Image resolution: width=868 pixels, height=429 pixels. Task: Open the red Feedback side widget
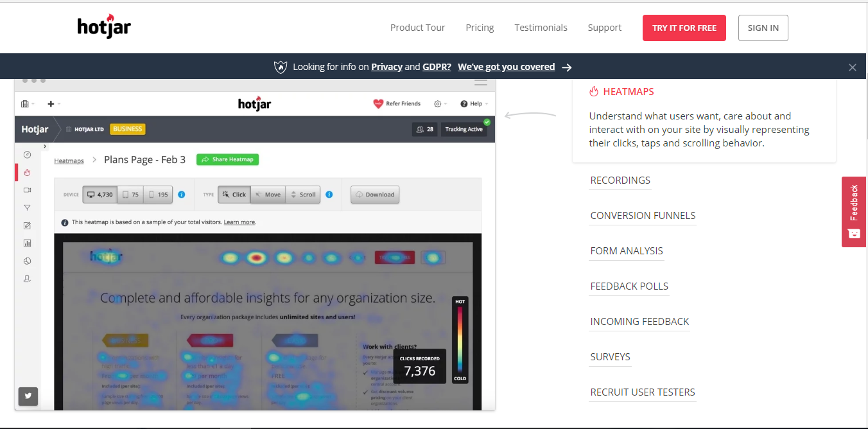[x=854, y=212]
